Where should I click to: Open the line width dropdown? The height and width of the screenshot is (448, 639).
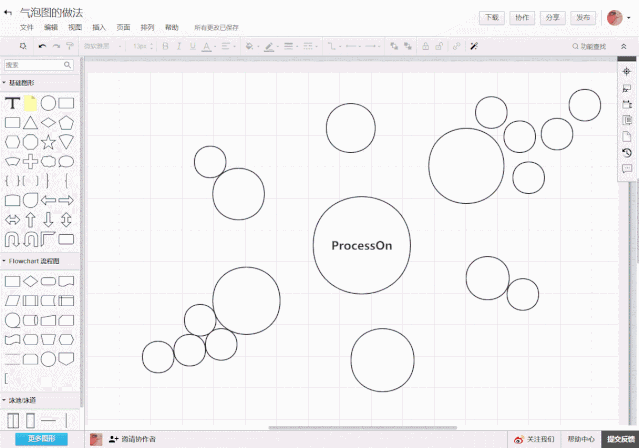(291, 46)
